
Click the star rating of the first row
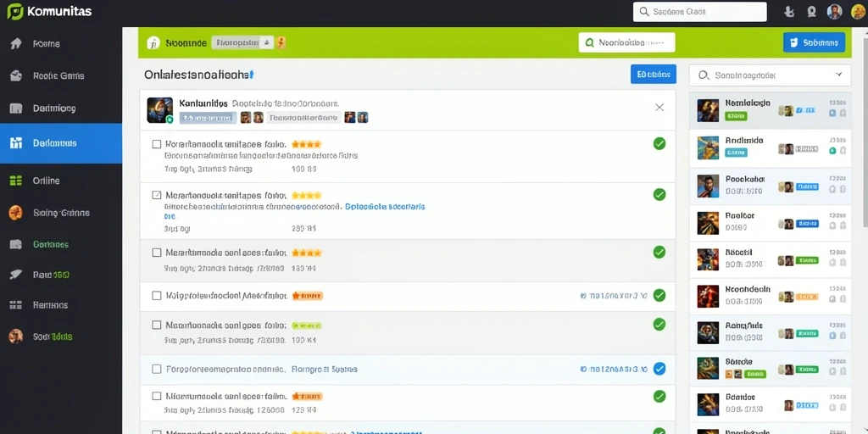point(306,144)
